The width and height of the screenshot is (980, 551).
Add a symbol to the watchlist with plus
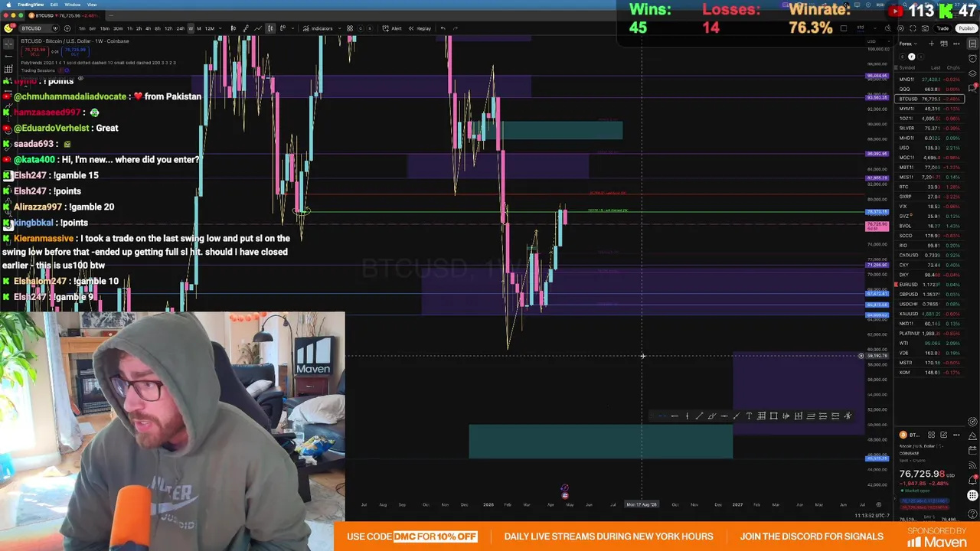[x=932, y=44]
